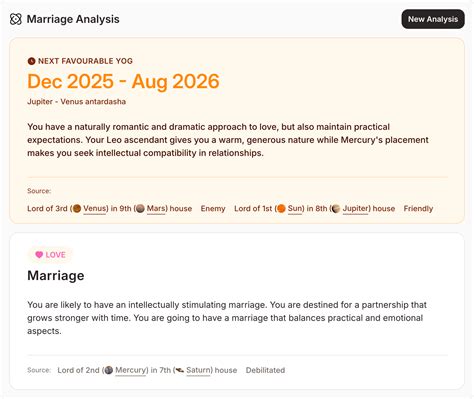The height and width of the screenshot is (399, 474).
Task: Select the LOVE category tag
Action: click(50, 255)
